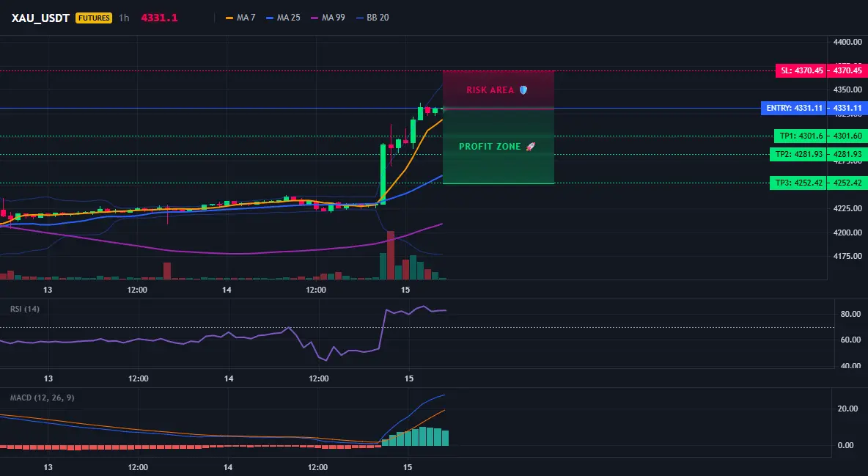Click date 13 on main chart time axis
Screen dimensions: 868x476
pos(48,290)
